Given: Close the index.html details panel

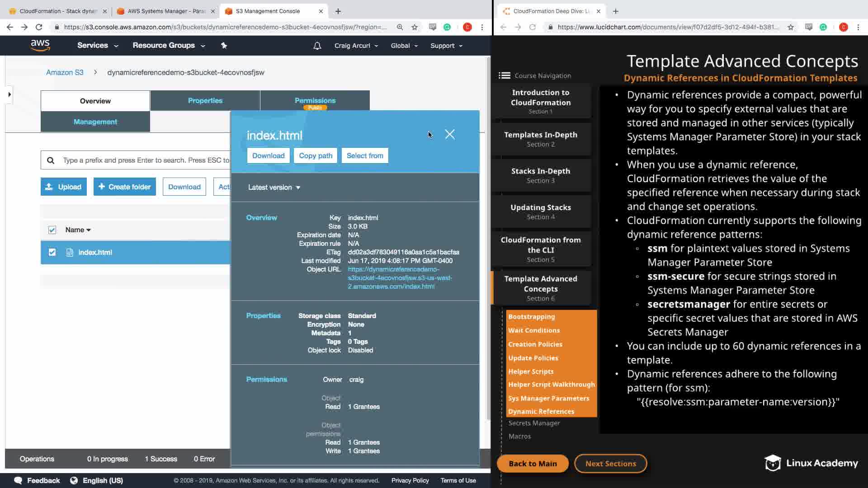Looking at the screenshot, I should (x=449, y=134).
